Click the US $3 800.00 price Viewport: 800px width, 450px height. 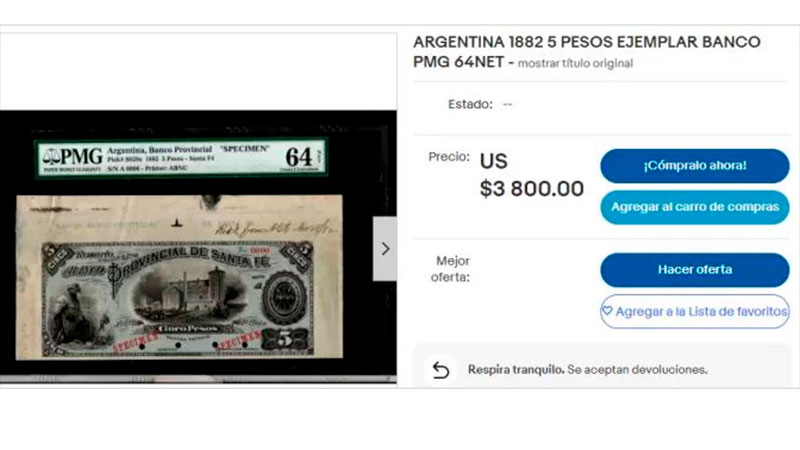pos(531,175)
